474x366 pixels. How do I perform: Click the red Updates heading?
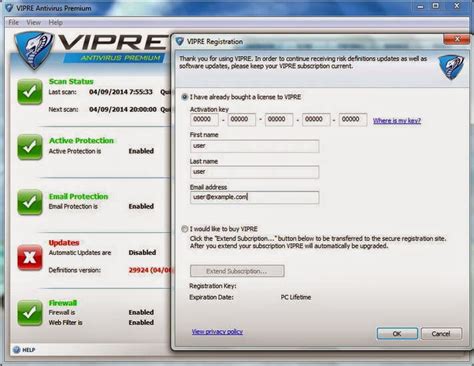64,243
